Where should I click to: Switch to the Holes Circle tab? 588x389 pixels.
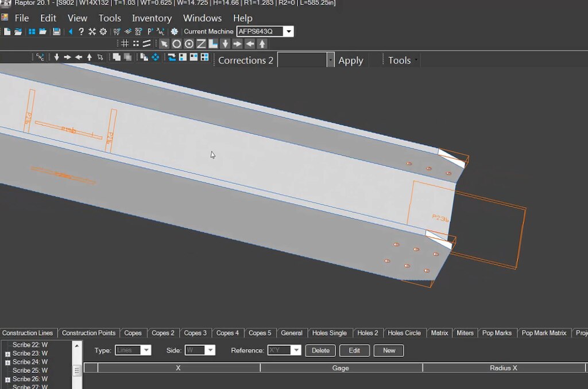click(x=404, y=333)
